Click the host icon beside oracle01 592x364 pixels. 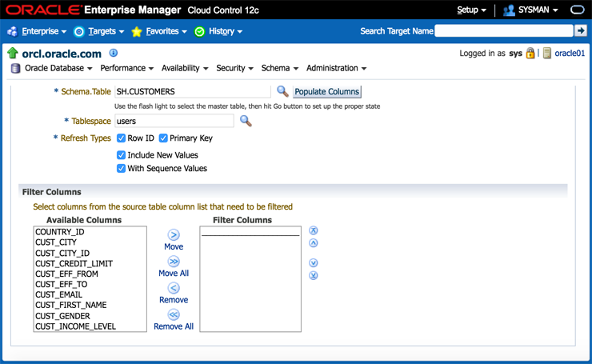point(547,54)
